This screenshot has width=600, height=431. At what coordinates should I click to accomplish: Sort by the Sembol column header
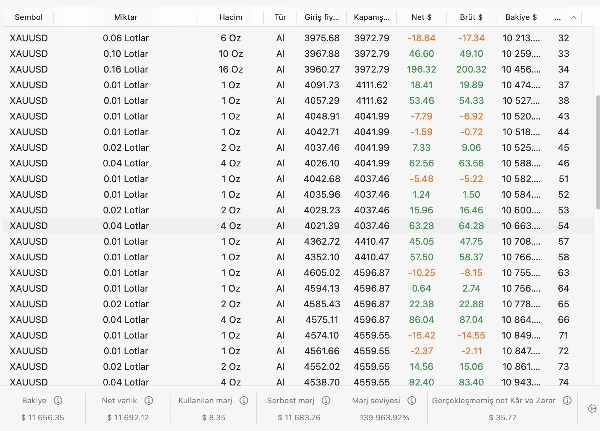(28, 17)
